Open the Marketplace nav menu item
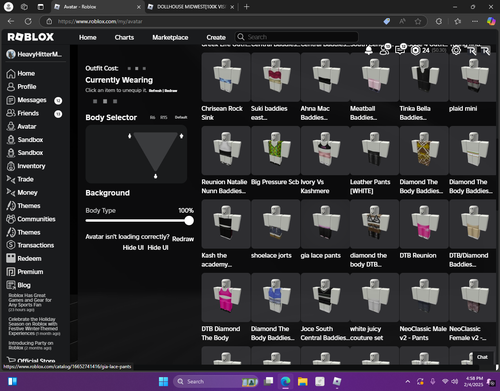The image size is (500, 391). pyautogui.click(x=170, y=37)
